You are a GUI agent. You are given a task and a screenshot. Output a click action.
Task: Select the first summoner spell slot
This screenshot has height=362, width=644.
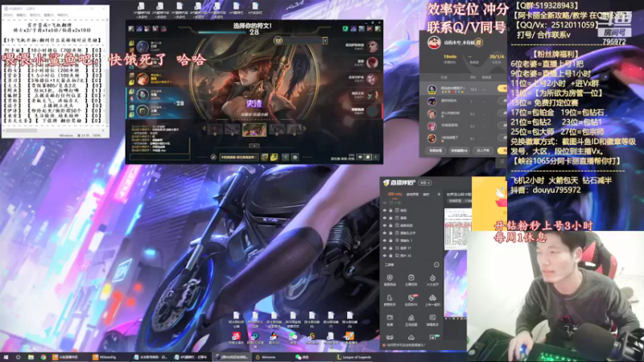265,157
